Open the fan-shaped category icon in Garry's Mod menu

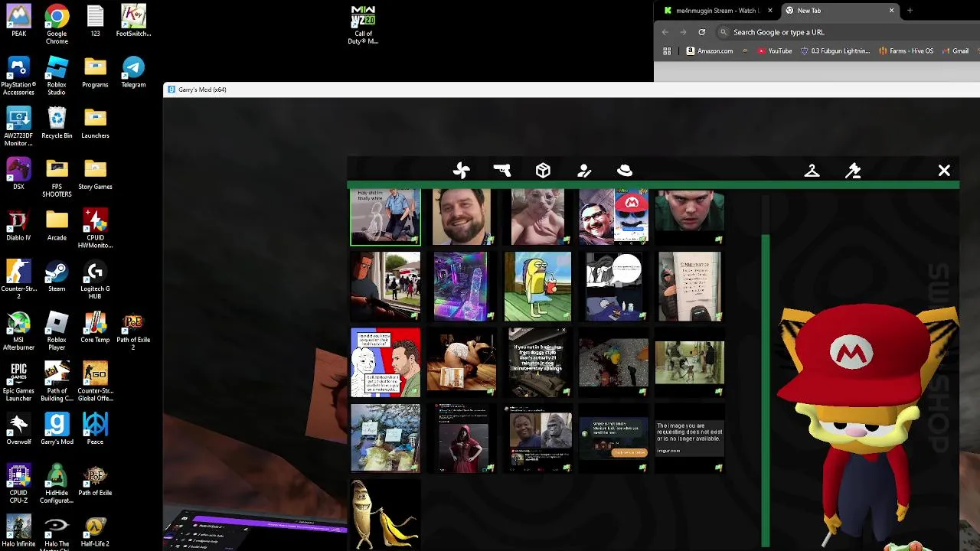click(x=461, y=171)
